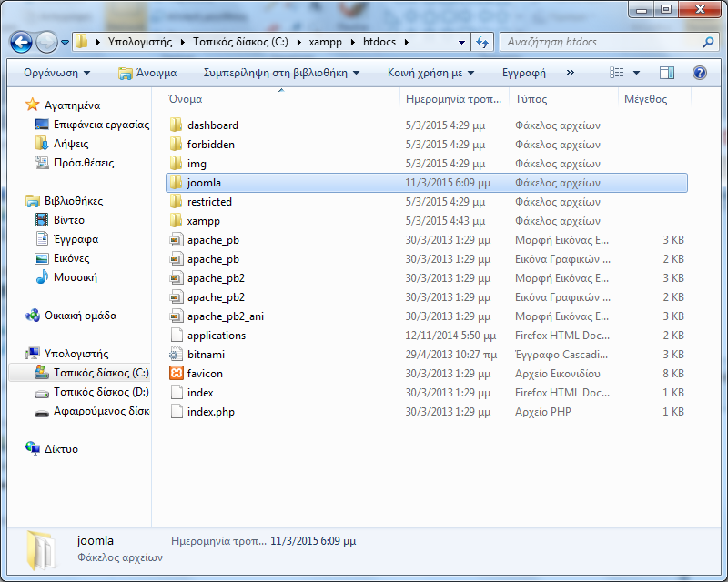Show more toolbar commands chevron
728x582 pixels.
tap(571, 73)
